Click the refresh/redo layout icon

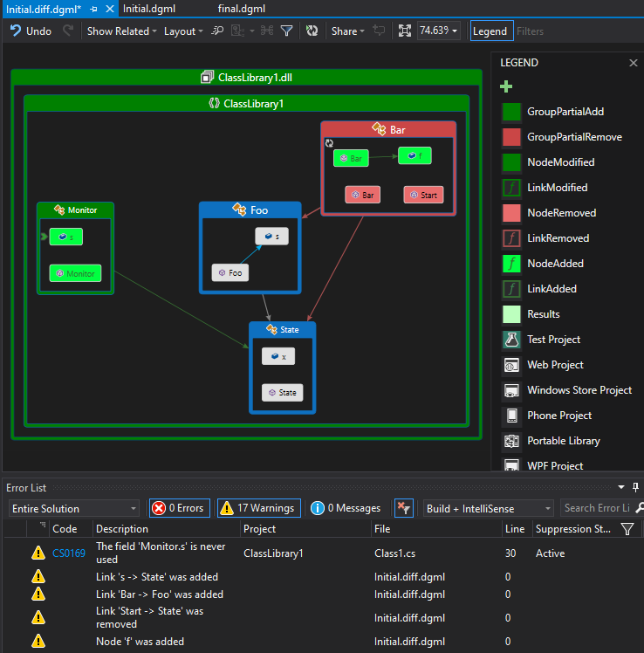(312, 31)
